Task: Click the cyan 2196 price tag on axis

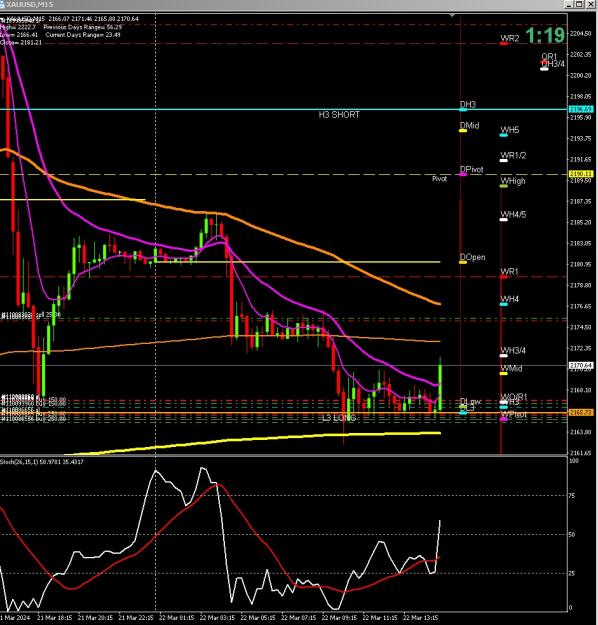Action: [580, 109]
